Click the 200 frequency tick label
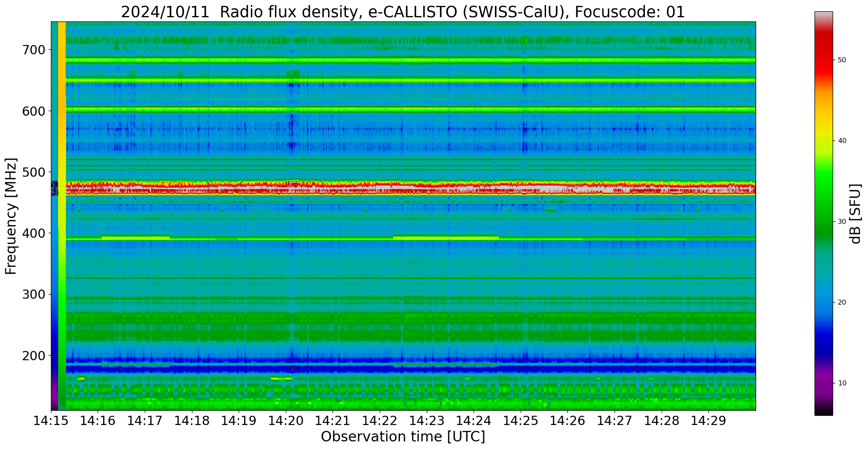 tap(34, 356)
